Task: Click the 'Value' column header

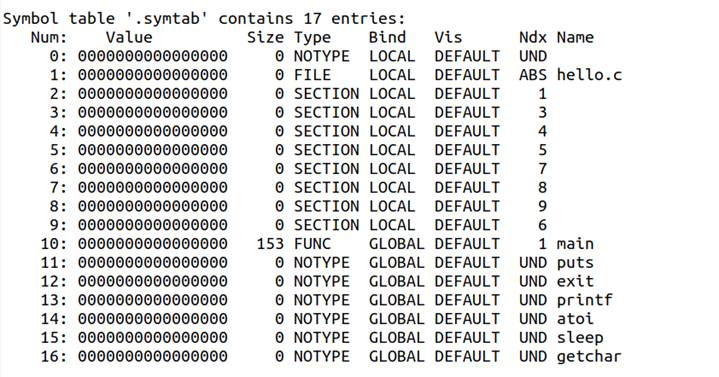Action: [x=129, y=37]
